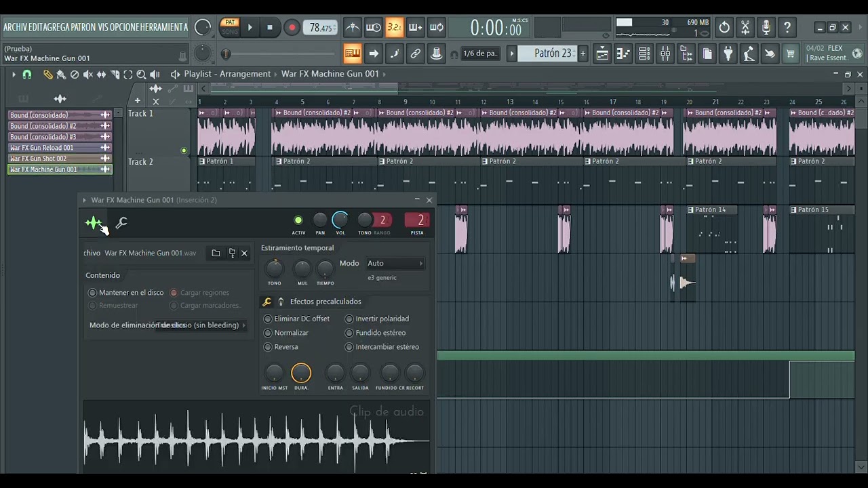Screen dimensions: 868x488
Task: Click the Play button in transport
Action: (250, 28)
